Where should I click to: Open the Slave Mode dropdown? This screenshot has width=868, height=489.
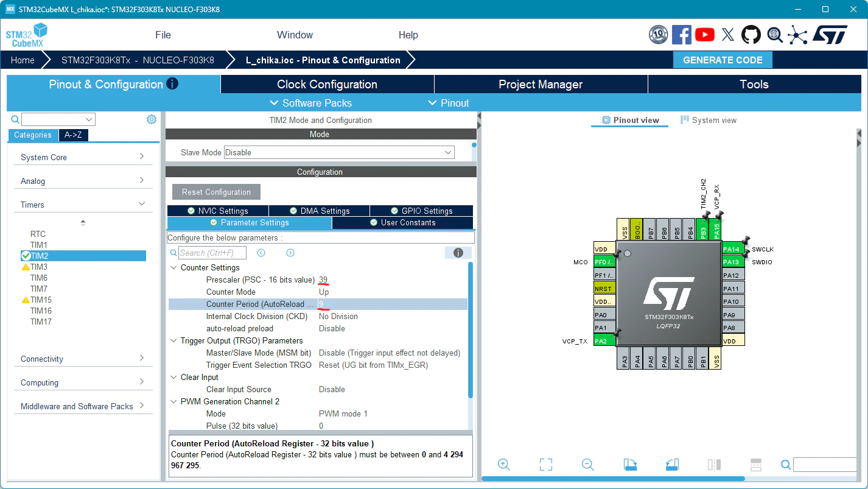[x=339, y=152]
